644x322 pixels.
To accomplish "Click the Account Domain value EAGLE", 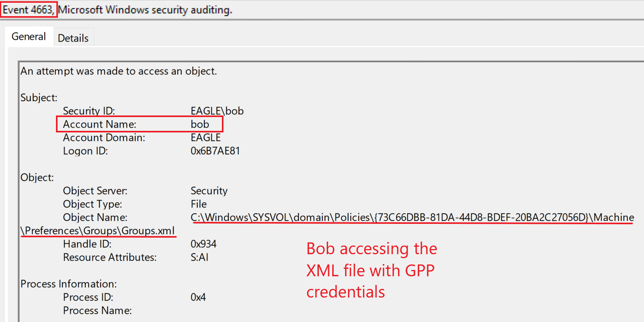I will 205,138.
